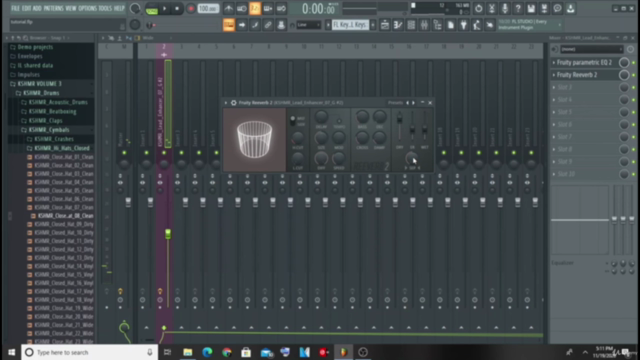Image resolution: width=640 pixels, height=360 pixels.
Task: Click the taskbar search box
Action: (x=90, y=352)
